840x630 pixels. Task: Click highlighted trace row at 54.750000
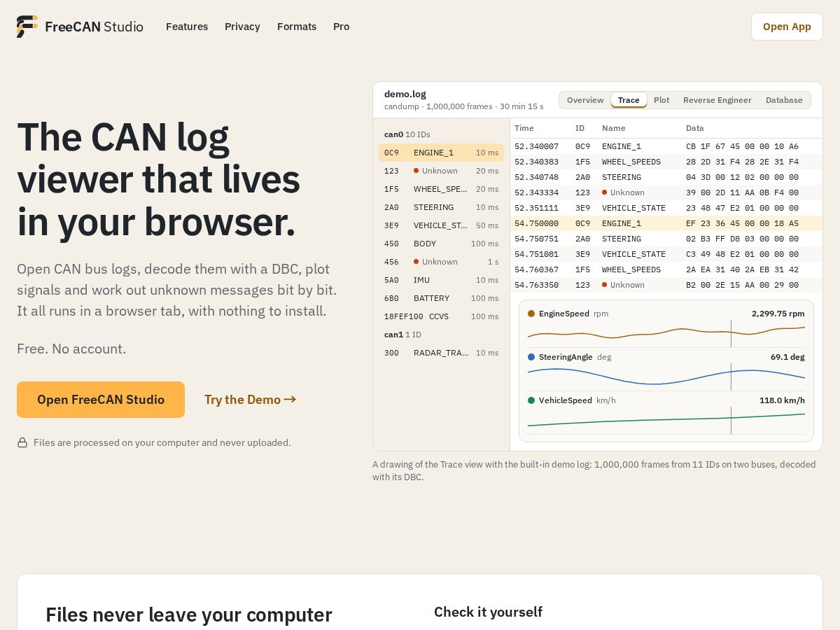tap(666, 223)
